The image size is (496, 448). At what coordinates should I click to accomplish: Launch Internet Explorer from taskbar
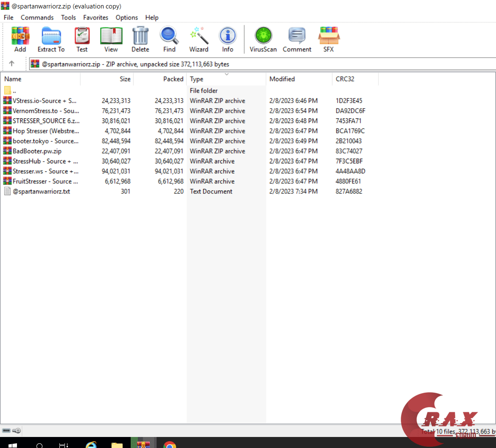(91, 445)
